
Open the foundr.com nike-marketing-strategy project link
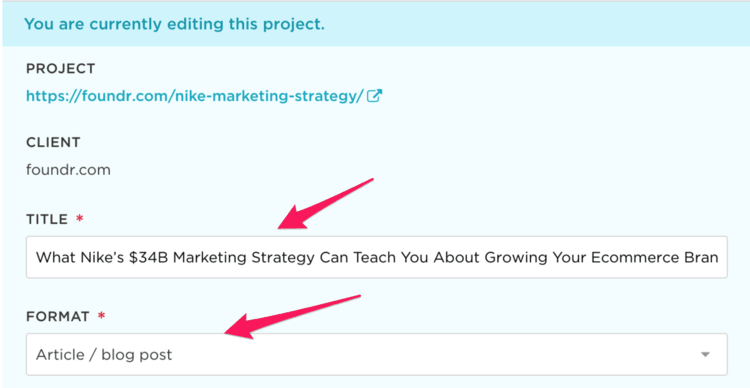pos(195,96)
